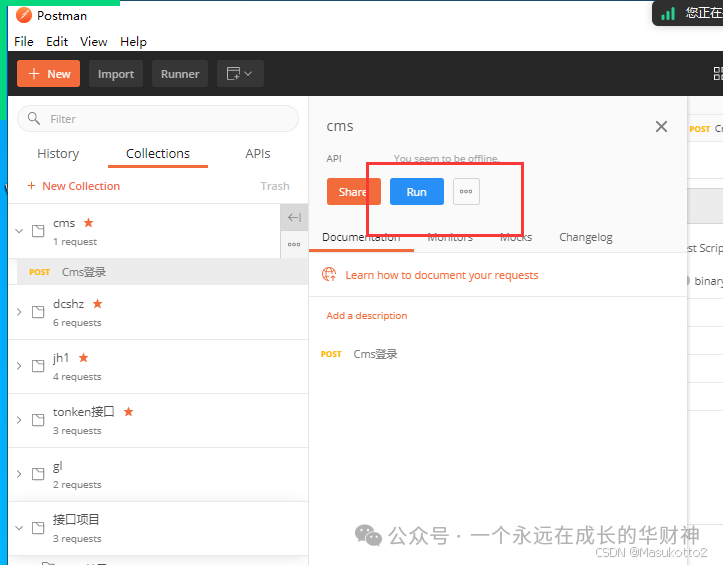The image size is (723, 565).
Task: Open the new window dropdown icon
Action: click(x=240, y=73)
